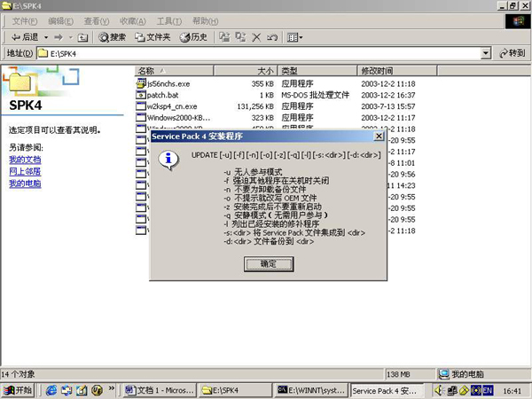This screenshot has height=399, width=532.
Task: Click the Back (后退) toolbar button
Action: coord(25,37)
